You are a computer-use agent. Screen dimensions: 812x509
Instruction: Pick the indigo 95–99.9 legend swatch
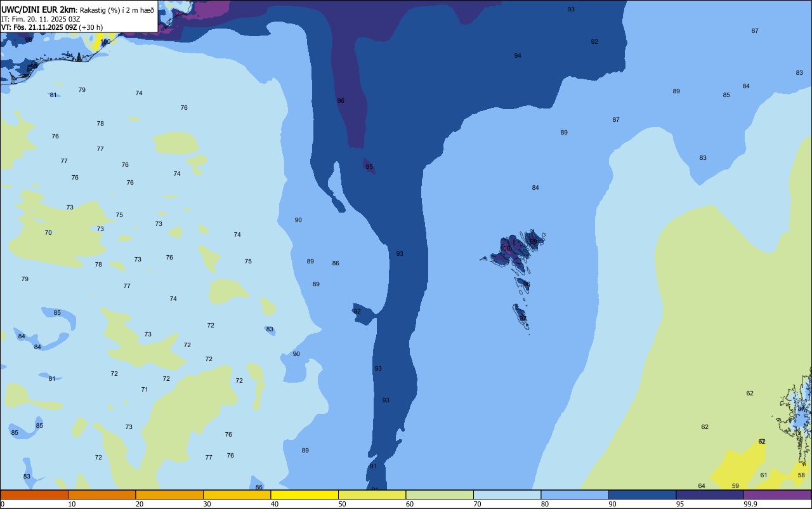[710, 494]
